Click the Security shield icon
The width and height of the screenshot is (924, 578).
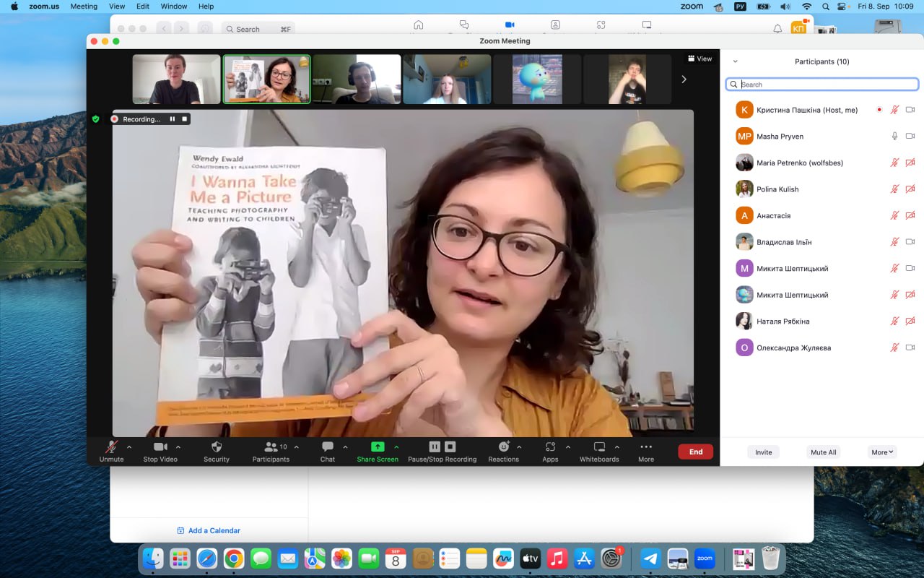(216, 447)
